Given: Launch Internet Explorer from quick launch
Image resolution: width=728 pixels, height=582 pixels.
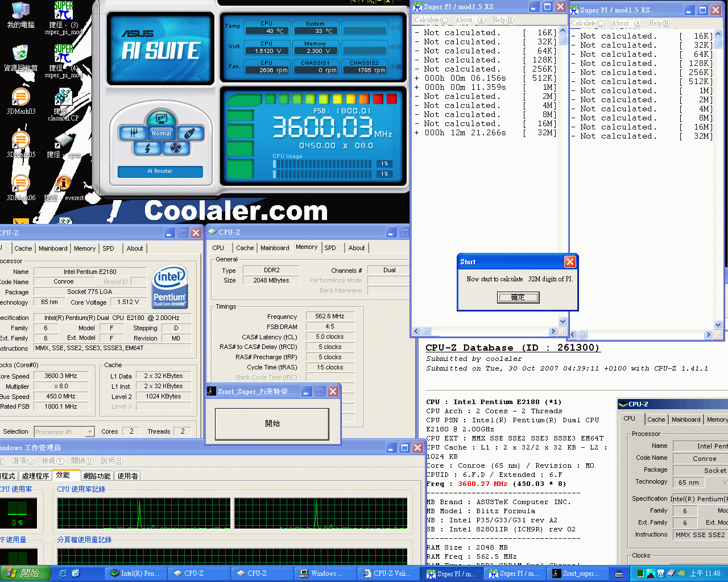Looking at the screenshot, I should pyautogui.click(x=63, y=573).
